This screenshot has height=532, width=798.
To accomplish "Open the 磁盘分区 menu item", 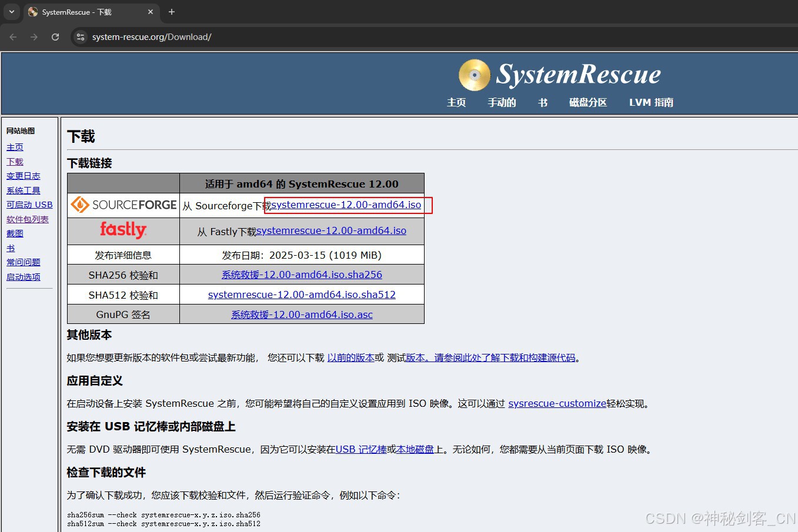I will (587, 102).
